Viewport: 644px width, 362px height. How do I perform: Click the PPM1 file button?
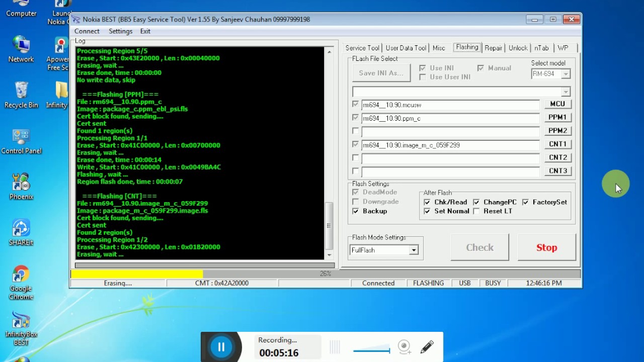(557, 117)
